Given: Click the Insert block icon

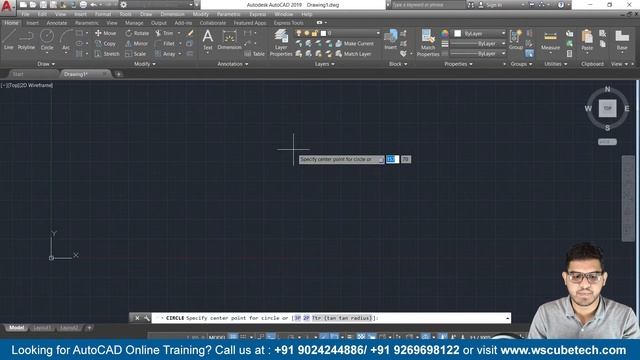Looking at the screenshot, I should click(x=391, y=40).
